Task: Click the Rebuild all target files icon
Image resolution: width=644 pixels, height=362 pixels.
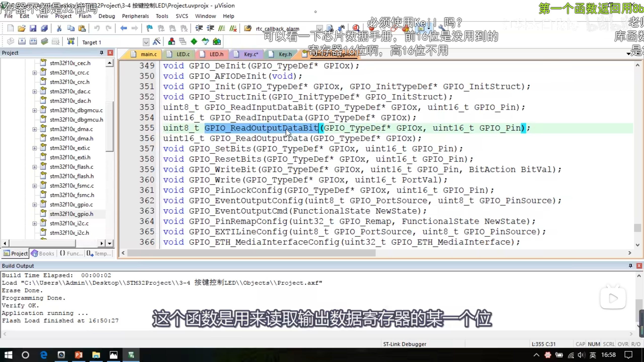Action: tap(33, 41)
